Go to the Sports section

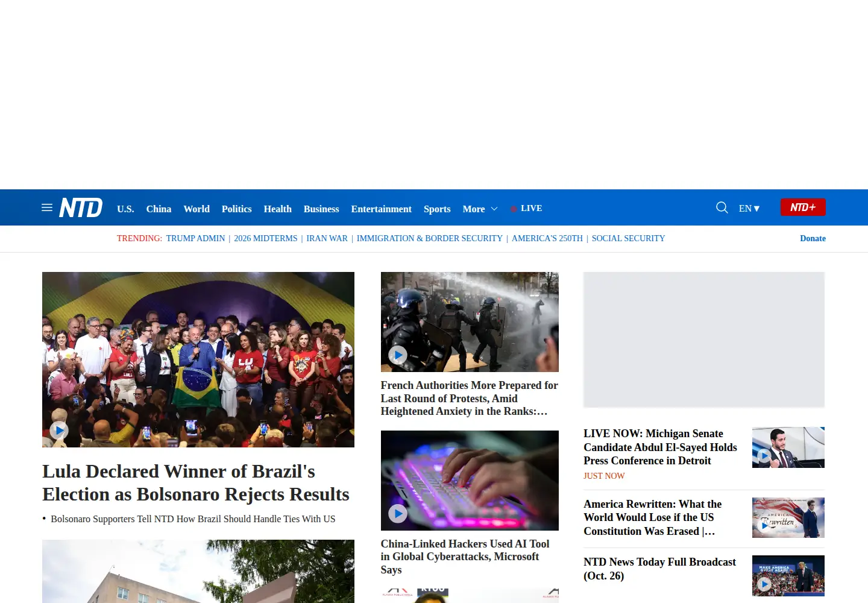pos(437,209)
